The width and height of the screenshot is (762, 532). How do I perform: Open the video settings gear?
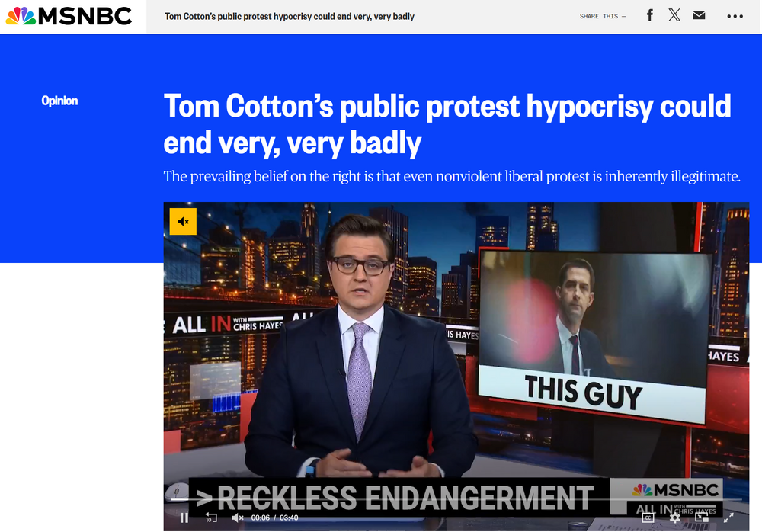pos(674,518)
